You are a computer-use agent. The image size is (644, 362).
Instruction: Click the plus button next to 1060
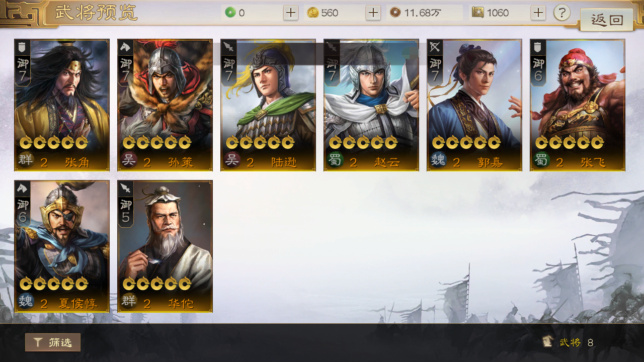538,13
